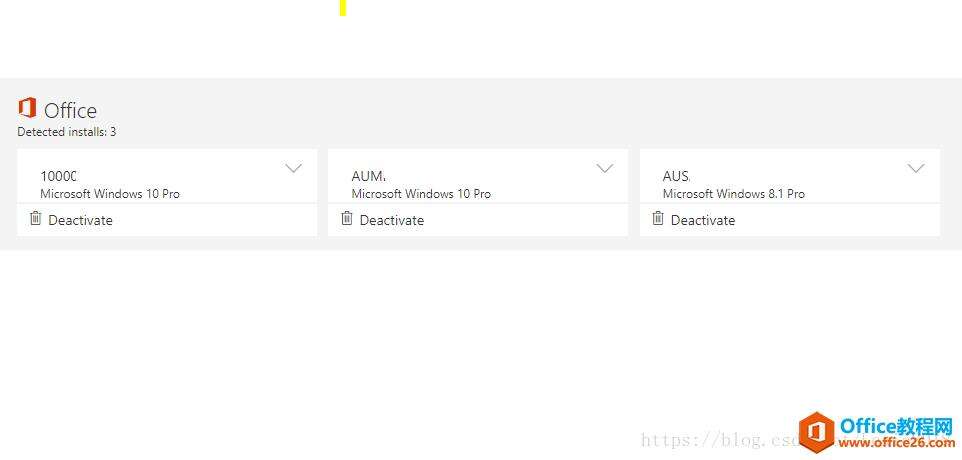Viewport: 962px width, 460px height.
Task: Select the 10000 device name
Action: pos(58,177)
